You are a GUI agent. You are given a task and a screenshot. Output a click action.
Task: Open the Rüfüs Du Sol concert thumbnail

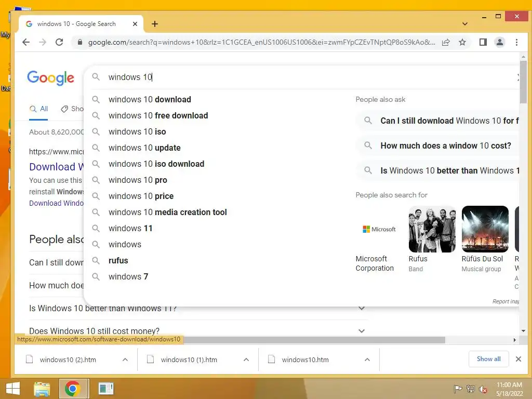pyautogui.click(x=485, y=229)
